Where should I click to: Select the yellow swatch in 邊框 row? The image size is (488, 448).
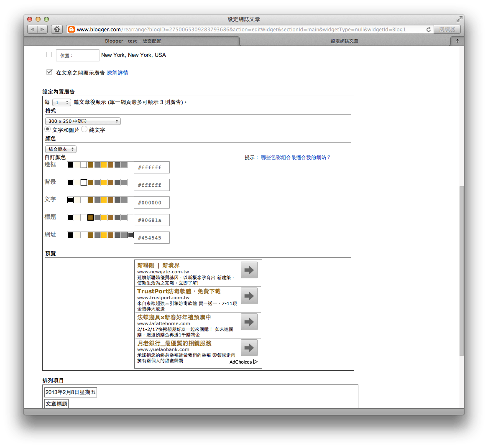(x=104, y=165)
